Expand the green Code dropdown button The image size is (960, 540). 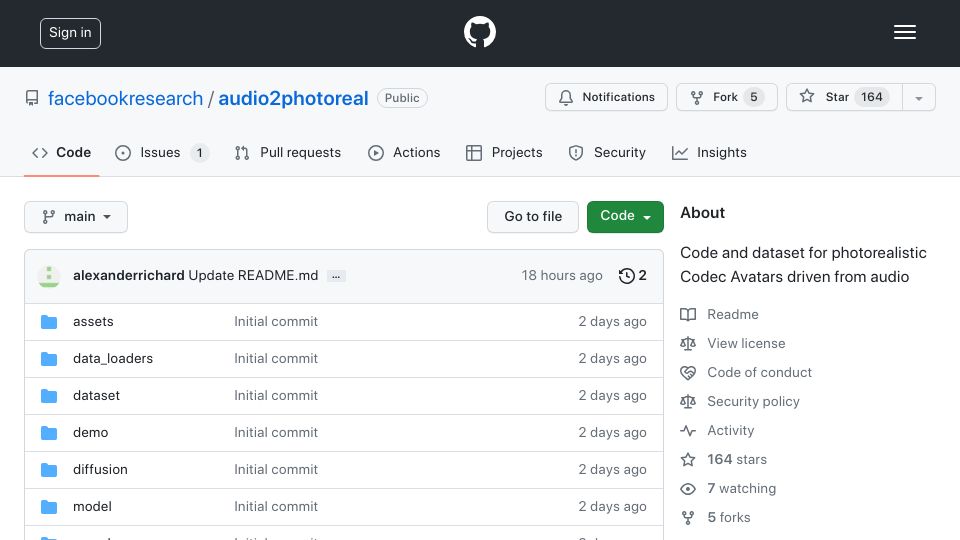pyautogui.click(x=625, y=217)
